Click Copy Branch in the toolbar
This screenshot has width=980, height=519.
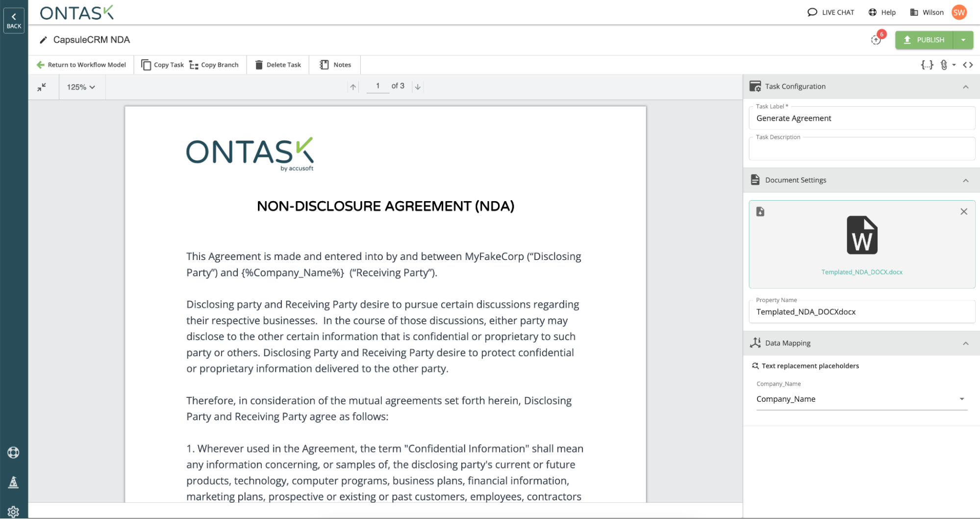[214, 65]
